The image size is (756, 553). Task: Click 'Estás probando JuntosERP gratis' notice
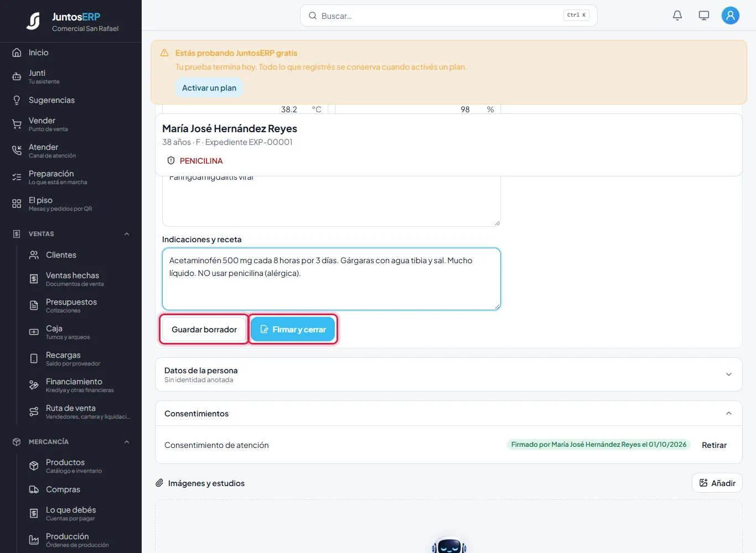coord(236,53)
